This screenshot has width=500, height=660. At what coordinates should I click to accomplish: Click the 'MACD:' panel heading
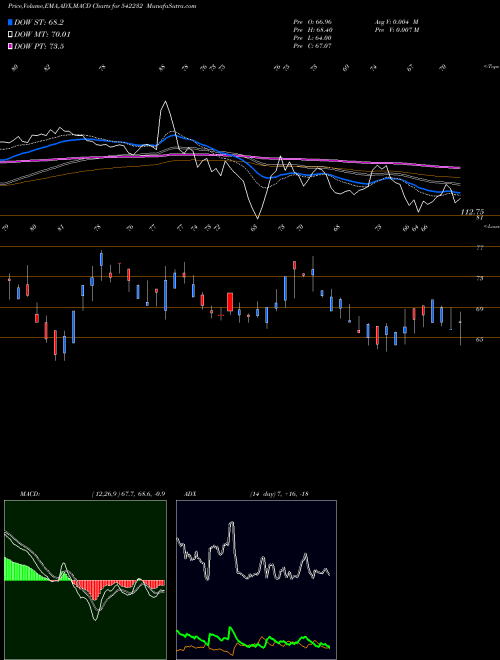(x=29, y=494)
